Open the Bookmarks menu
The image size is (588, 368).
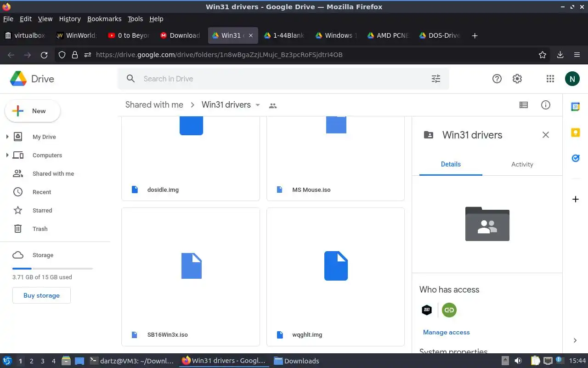104,19
